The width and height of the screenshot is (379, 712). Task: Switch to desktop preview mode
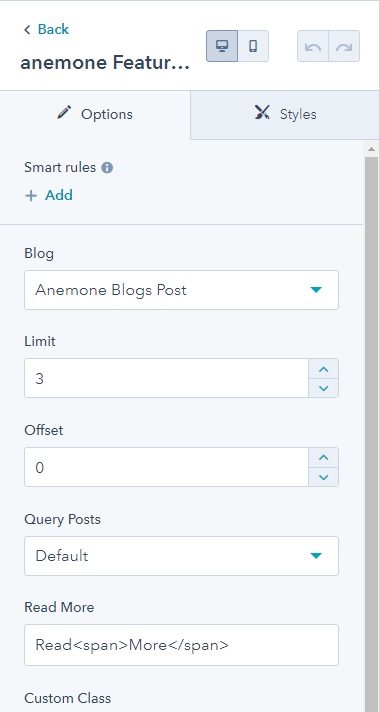pyautogui.click(x=222, y=46)
